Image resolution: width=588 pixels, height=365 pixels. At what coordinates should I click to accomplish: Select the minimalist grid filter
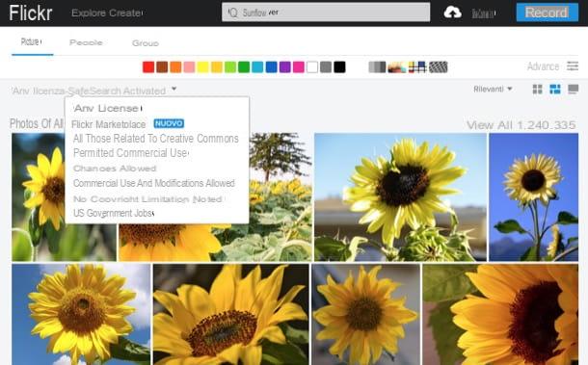(417, 67)
